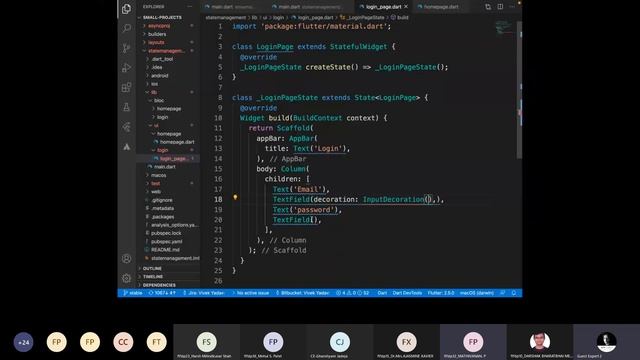The width and height of the screenshot is (640, 360).
Task: Open .gitignore in the file tree
Action: (x=162, y=200)
